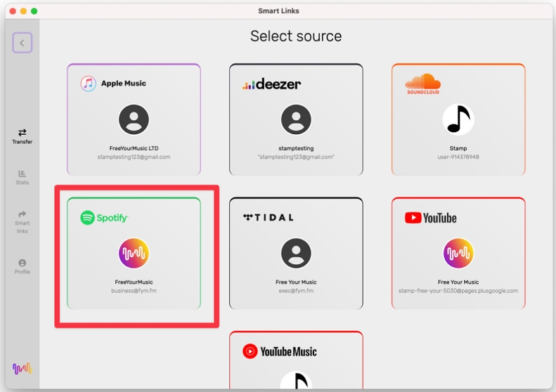Click the YouTube gradient waveform avatar

point(458,253)
